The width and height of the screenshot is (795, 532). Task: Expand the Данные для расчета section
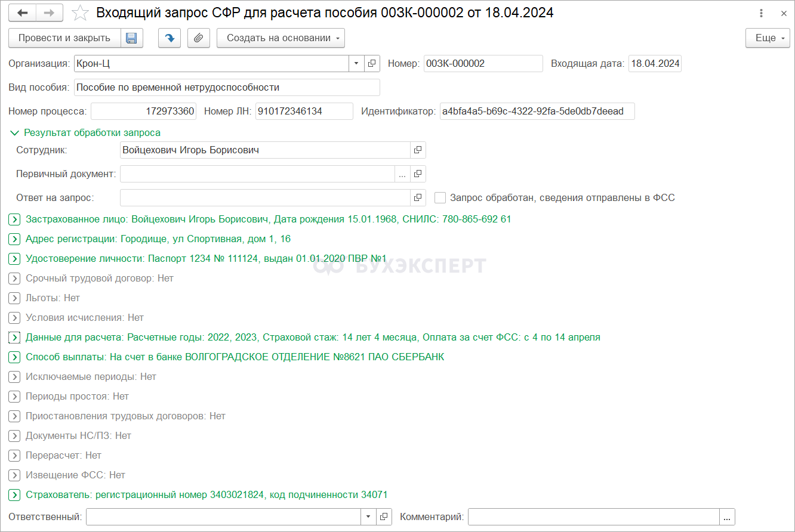pyautogui.click(x=15, y=338)
